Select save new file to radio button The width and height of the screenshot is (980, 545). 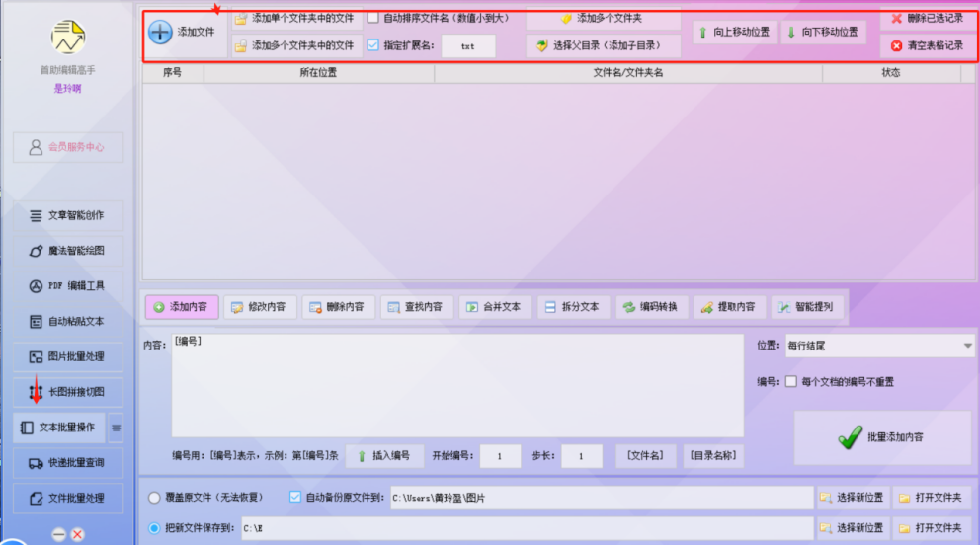154,528
